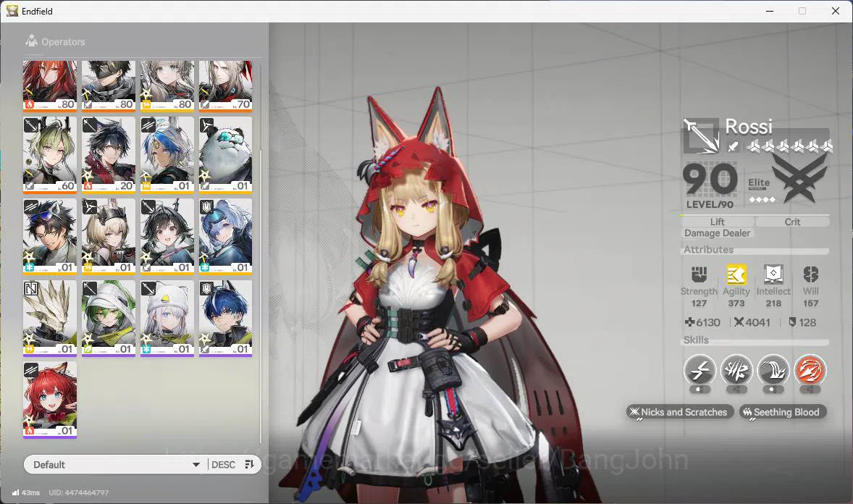
Task: Open the red ultimate skill icon
Action: tap(810, 371)
